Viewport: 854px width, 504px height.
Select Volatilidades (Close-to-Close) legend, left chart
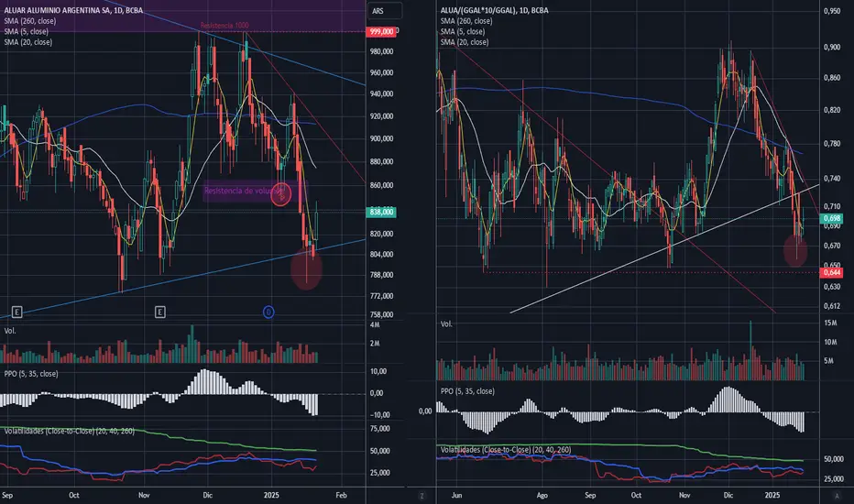(x=69, y=431)
